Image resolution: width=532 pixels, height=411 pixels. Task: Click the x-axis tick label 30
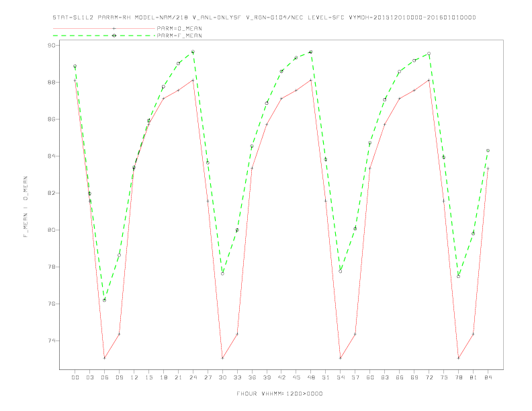[222, 377]
